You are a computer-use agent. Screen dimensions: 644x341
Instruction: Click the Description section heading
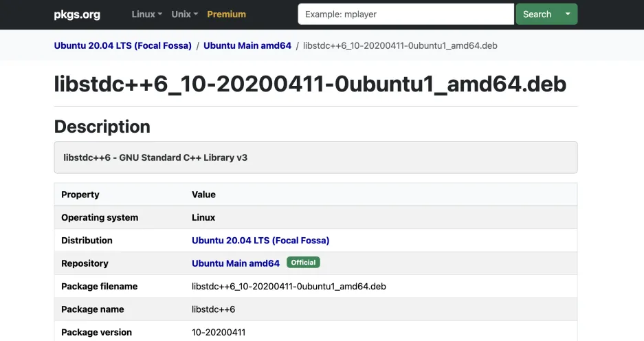(102, 126)
